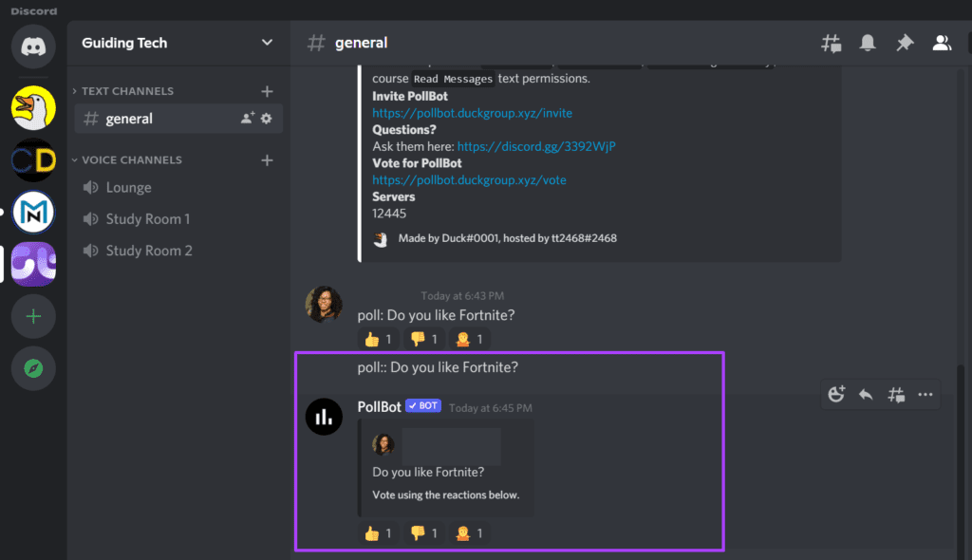This screenshot has height=560, width=972.
Task: Open Threads from the header toolbar
Action: click(832, 43)
